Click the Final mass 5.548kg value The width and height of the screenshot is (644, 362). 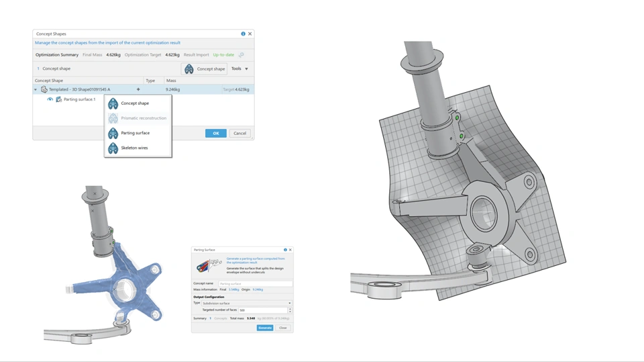pos(233,289)
